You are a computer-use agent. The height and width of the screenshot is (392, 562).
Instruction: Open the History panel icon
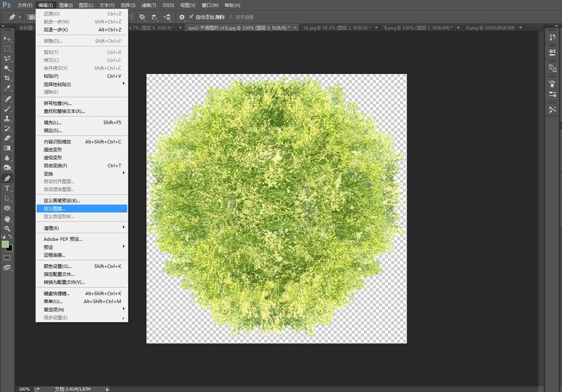(552, 37)
